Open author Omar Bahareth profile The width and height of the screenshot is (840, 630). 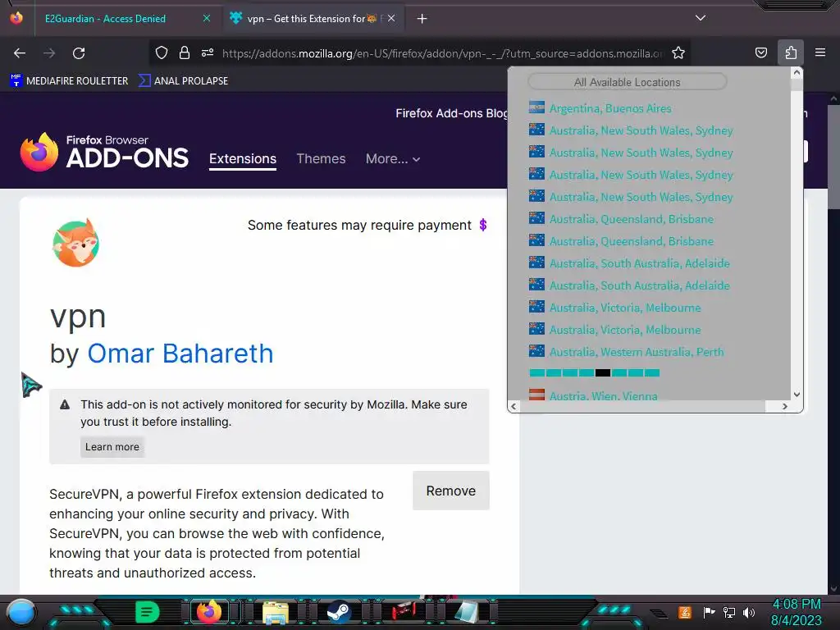click(x=180, y=354)
